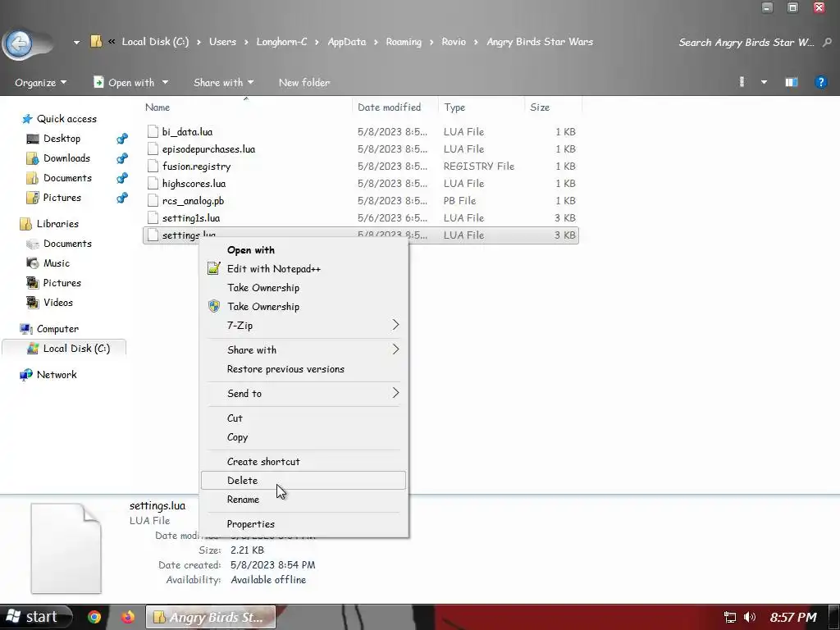Select Take Ownership entry with shield icon
Viewport: 840px width, 630px height.
pyautogui.click(x=304, y=307)
